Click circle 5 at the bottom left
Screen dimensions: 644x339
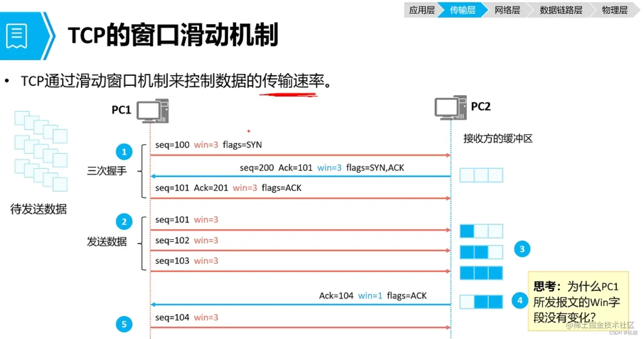coord(124,324)
